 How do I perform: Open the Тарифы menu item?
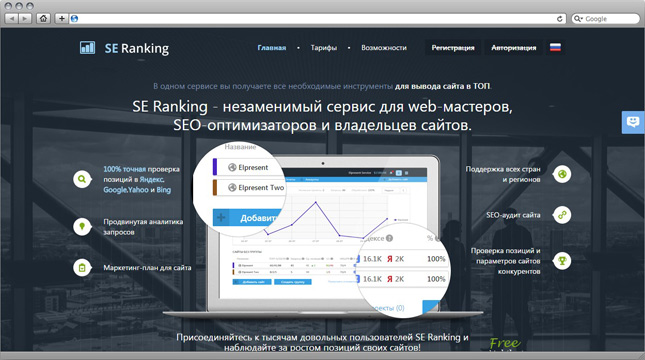click(x=324, y=48)
